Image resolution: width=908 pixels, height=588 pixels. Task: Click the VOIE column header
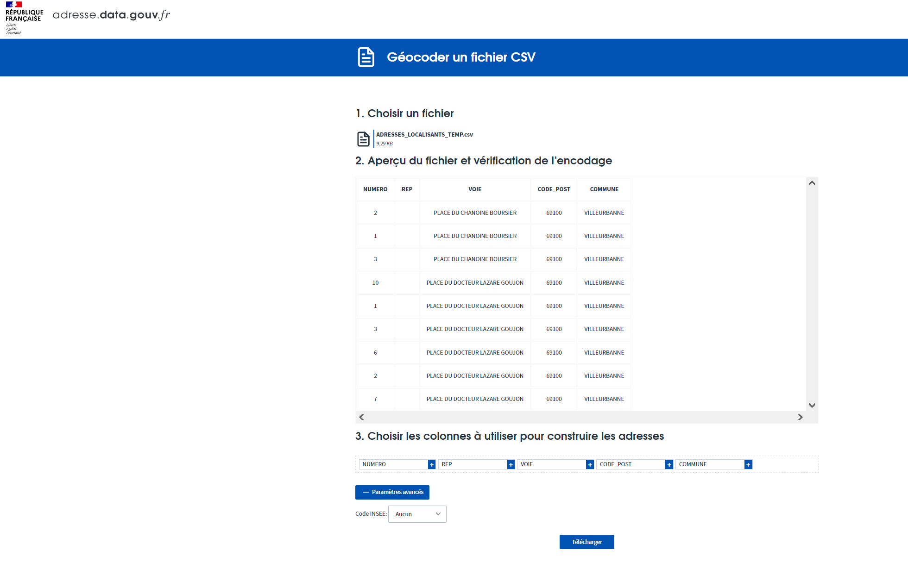pyautogui.click(x=475, y=189)
